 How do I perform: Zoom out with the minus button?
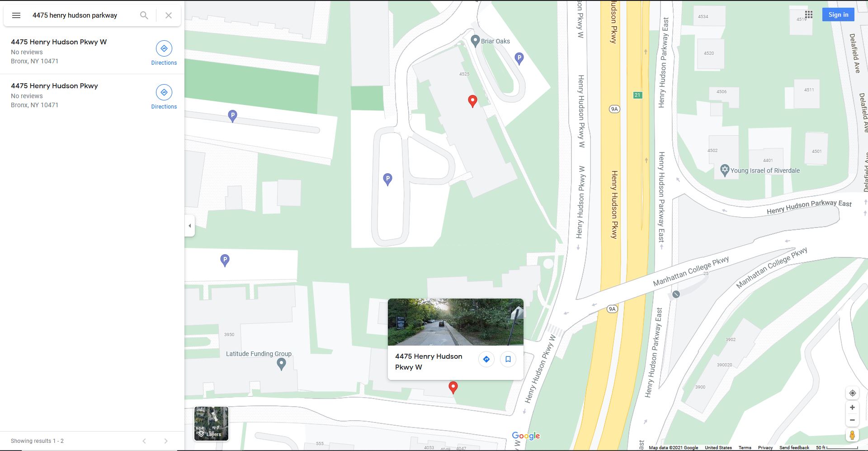(852, 420)
